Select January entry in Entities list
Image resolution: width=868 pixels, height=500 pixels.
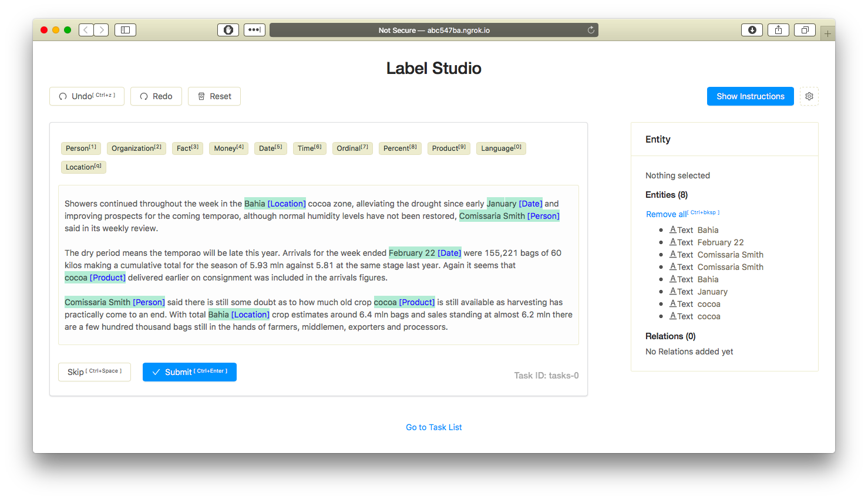(699, 292)
